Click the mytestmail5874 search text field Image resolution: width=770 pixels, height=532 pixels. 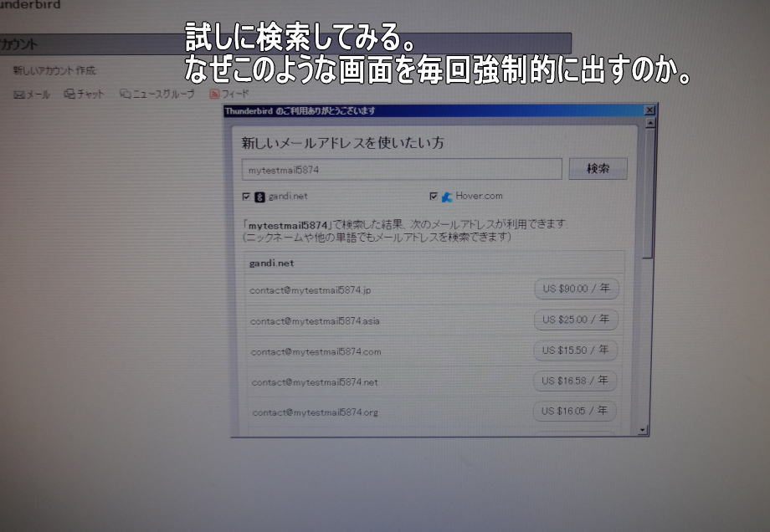pyautogui.click(x=402, y=170)
